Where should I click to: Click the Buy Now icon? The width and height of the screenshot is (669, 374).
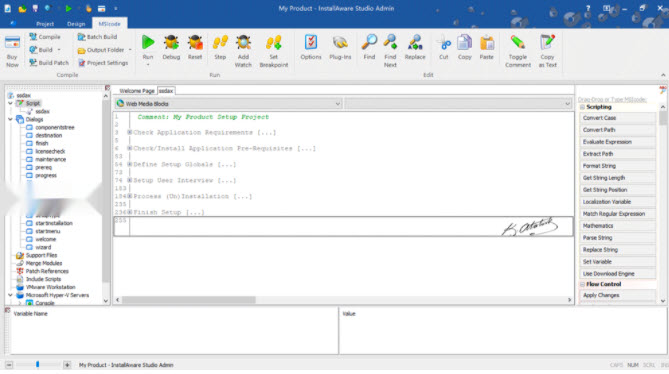coord(12,43)
